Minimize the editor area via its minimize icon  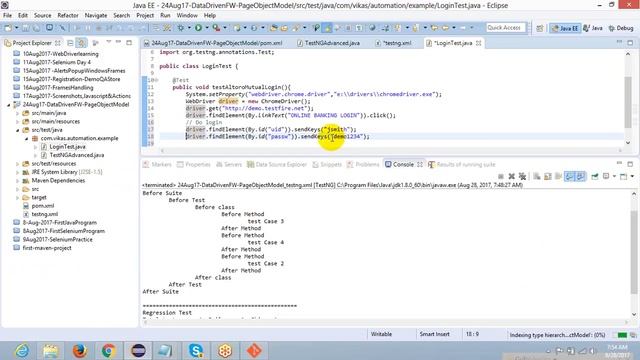[x=619, y=42]
